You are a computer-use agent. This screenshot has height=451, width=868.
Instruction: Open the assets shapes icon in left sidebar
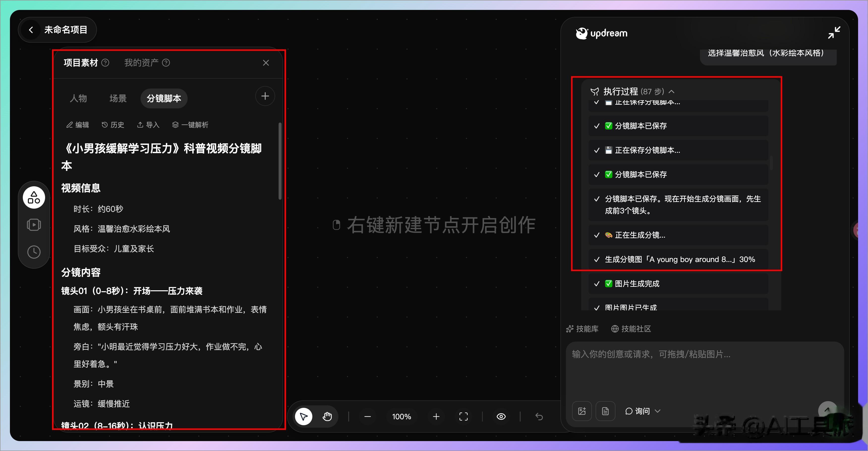click(34, 197)
